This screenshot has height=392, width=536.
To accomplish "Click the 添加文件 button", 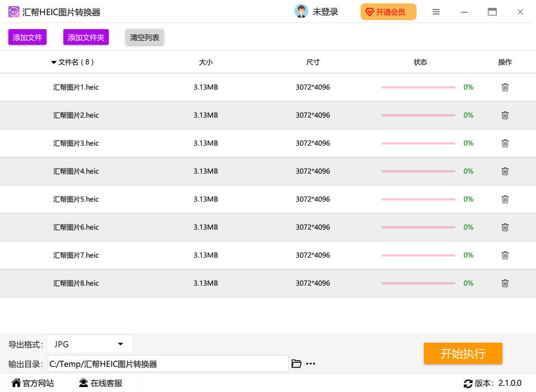I will coord(27,38).
